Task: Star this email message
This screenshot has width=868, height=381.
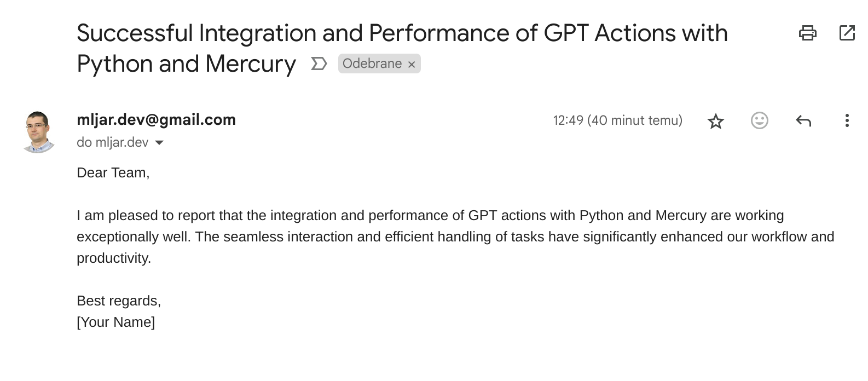Action: click(x=715, y=121)
